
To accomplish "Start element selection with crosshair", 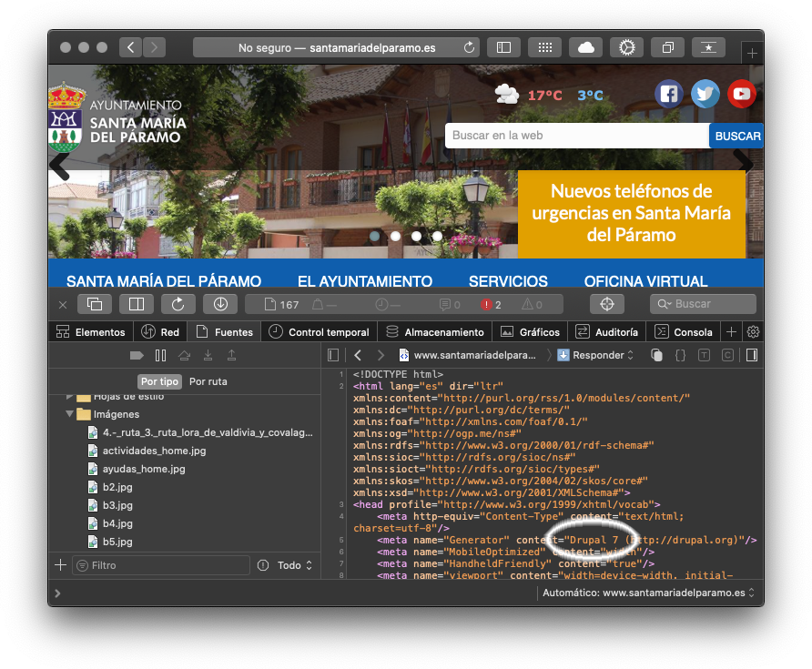I will [x=607, y=304].
